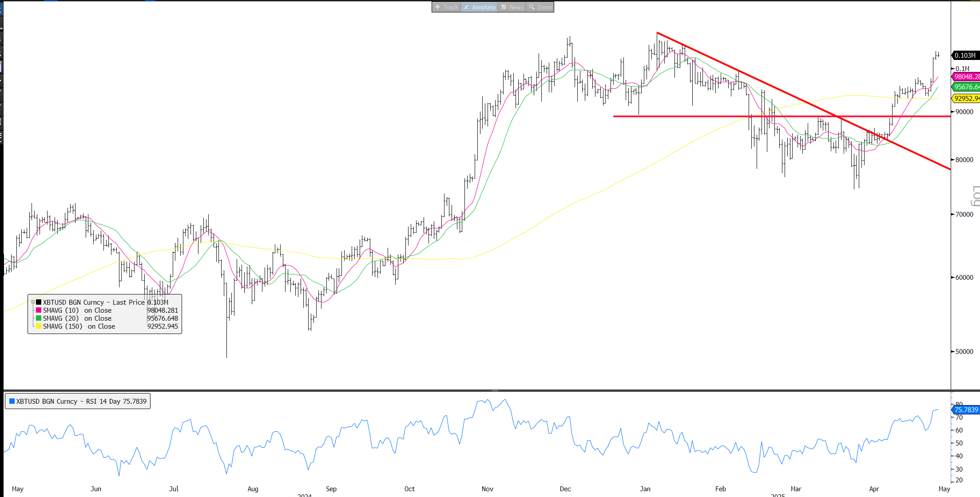
Task: Select SMAVG (150) on Close legend entry
Action: [79, 326]
